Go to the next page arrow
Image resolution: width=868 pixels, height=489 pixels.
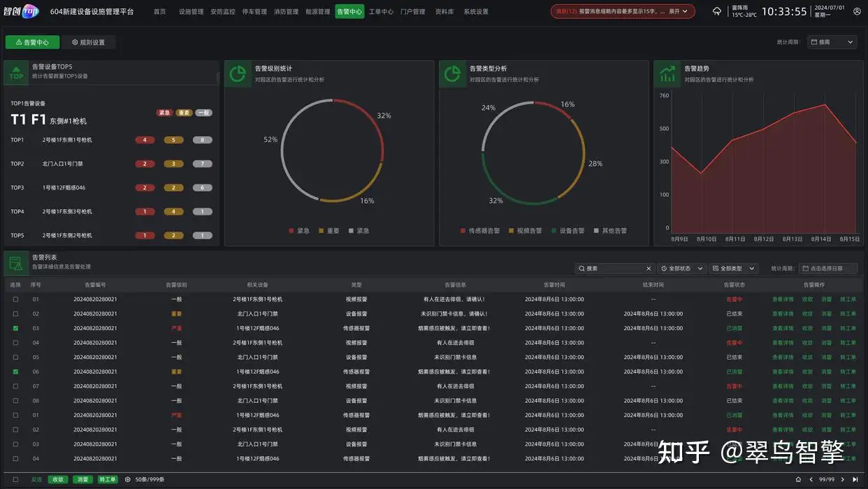click(x=843, y=479)
